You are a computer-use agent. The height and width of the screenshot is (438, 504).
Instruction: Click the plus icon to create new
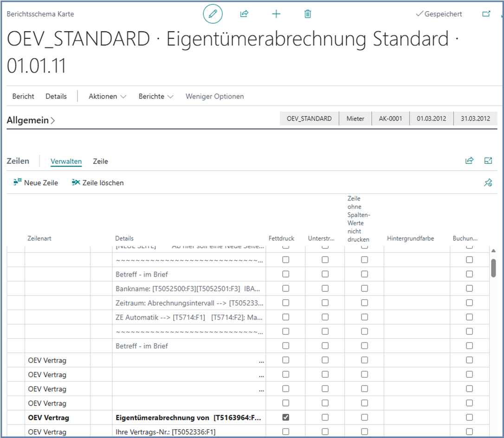click(x=276, y=14)
